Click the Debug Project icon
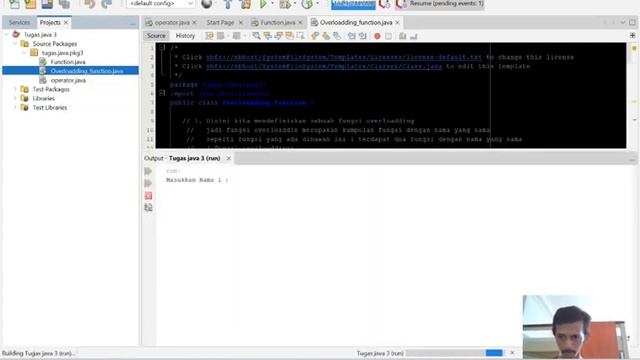This screenshot has height=360, width=640. 284,4
